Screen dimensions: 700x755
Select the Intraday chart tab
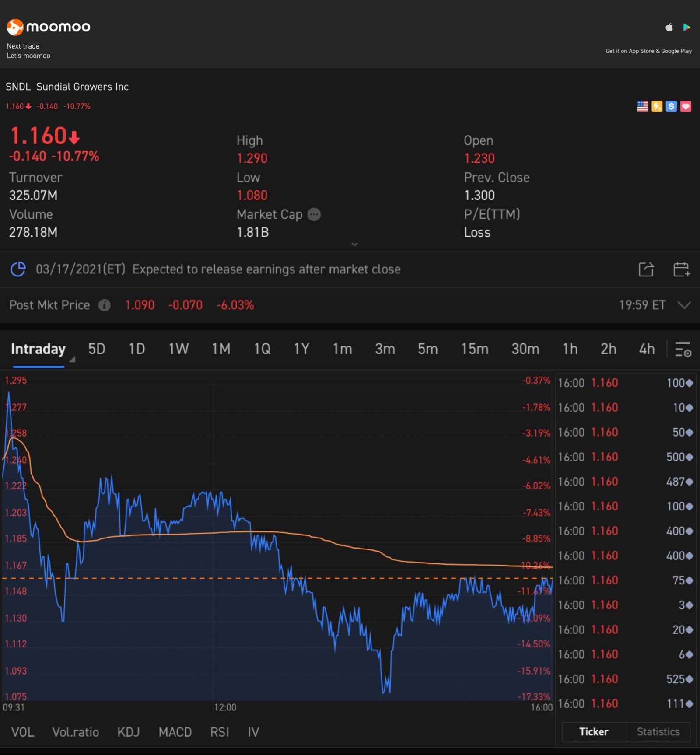coord(38,349)
